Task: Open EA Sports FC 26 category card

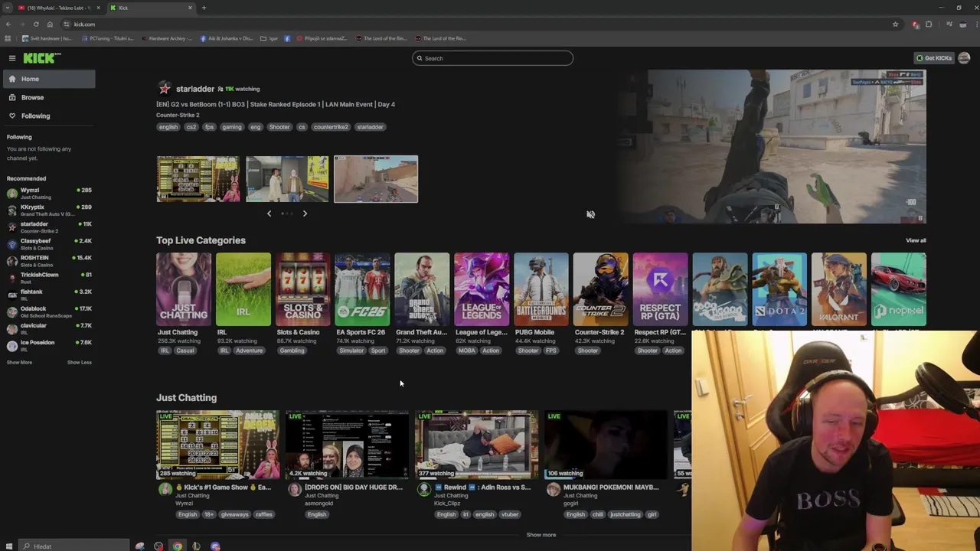Action: (x=362, y=289)
